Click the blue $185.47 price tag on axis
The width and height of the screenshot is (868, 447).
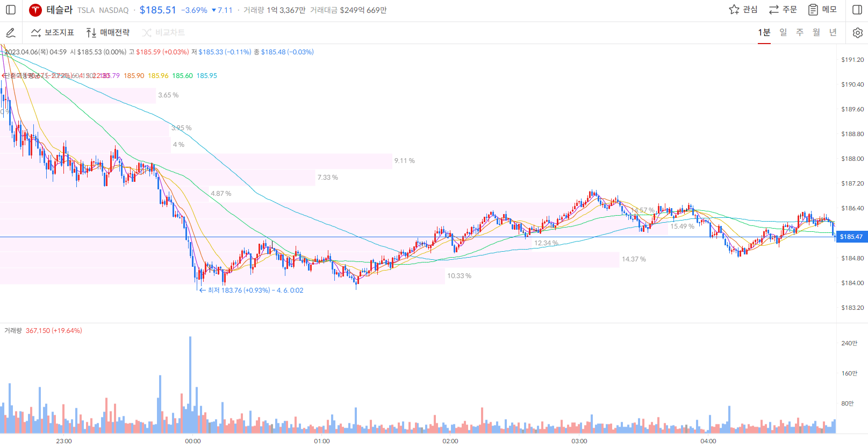pyautogui.click(x=851, y=237)
